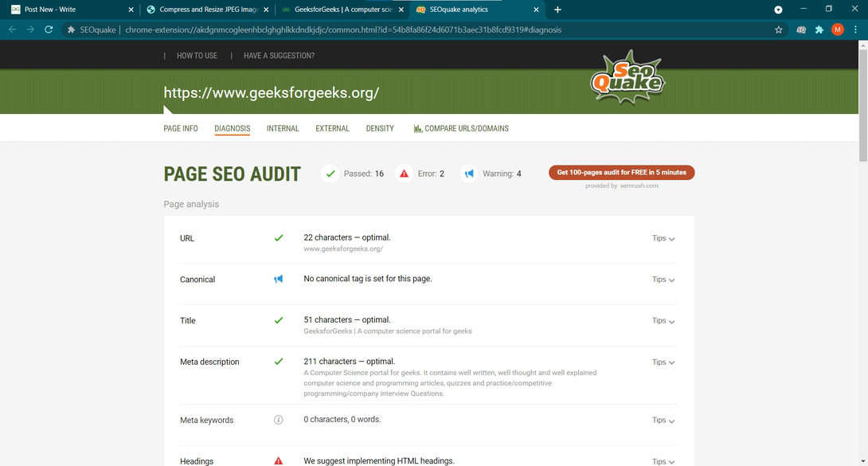Click the HOW TO USE link
Viewport: 868px width, 466px height.
pos(197,56)
